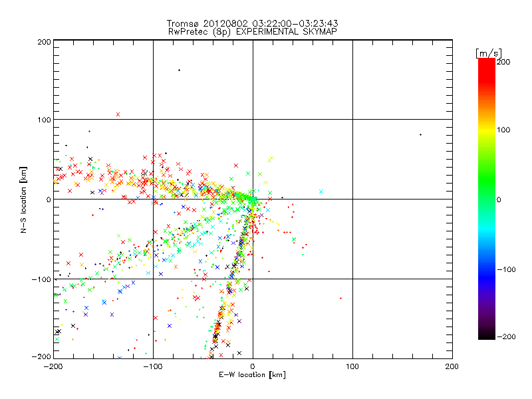Click the RwPretec EXPERIMENTAL SKYMAP subtitle
Image resolution: width=532 pixels, height=399 pixels.
coord(252,31)
